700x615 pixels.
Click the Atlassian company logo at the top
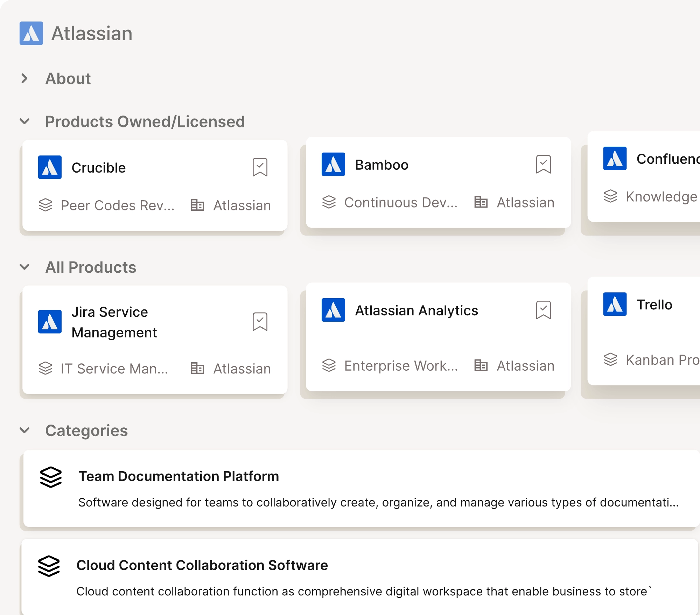(x=31, y=33)
